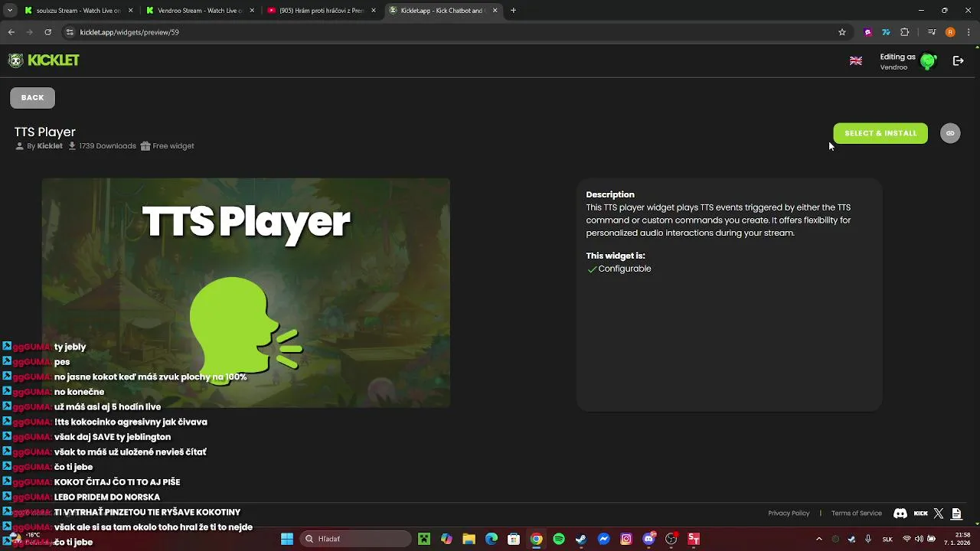
Task: Open the UK flag language selector
Action: coord(856,61)
